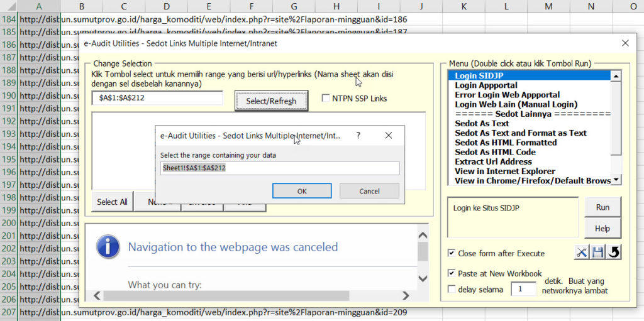Click the curved arrow reset icon
This screenshot has height=321, width=644.
[614, 253]
